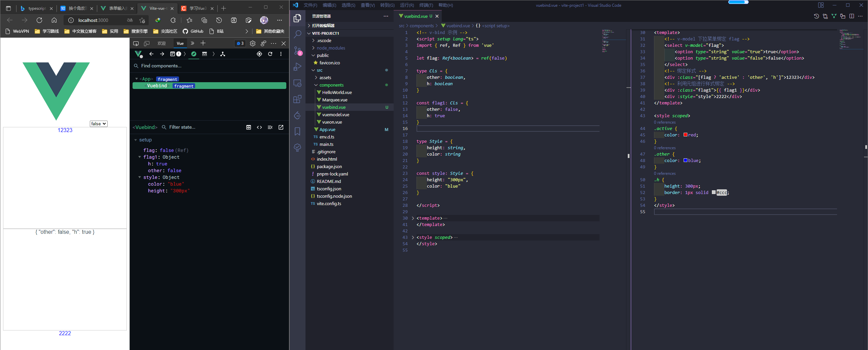Toggle the flag Ref value false
Image resolution: width=868 pixels, height=350 pixels.
(167, 150)
